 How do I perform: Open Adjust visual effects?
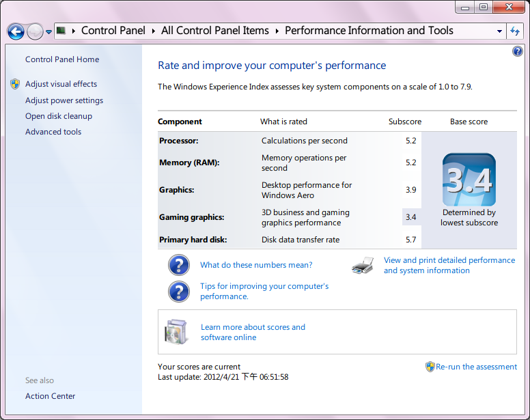click(x=61, y=84)
